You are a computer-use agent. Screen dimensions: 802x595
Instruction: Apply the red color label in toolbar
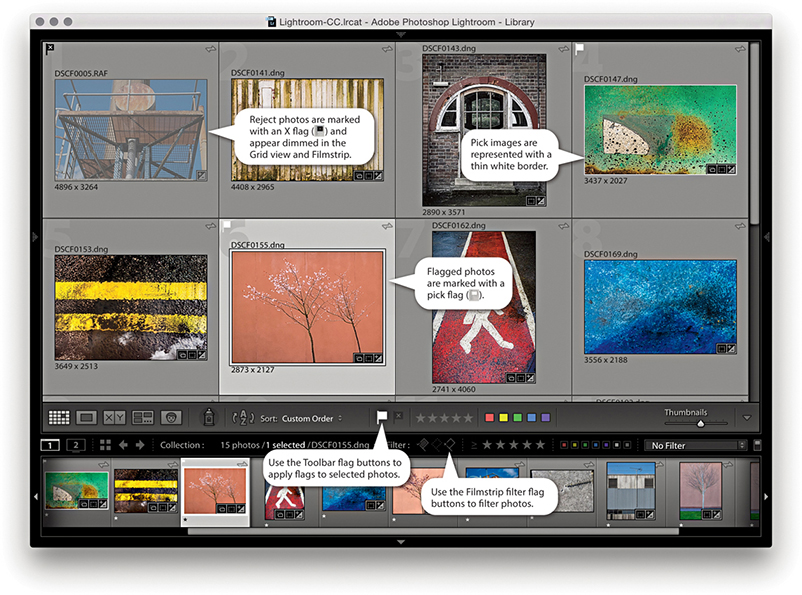pyautogui.click(x=489, y=417)
